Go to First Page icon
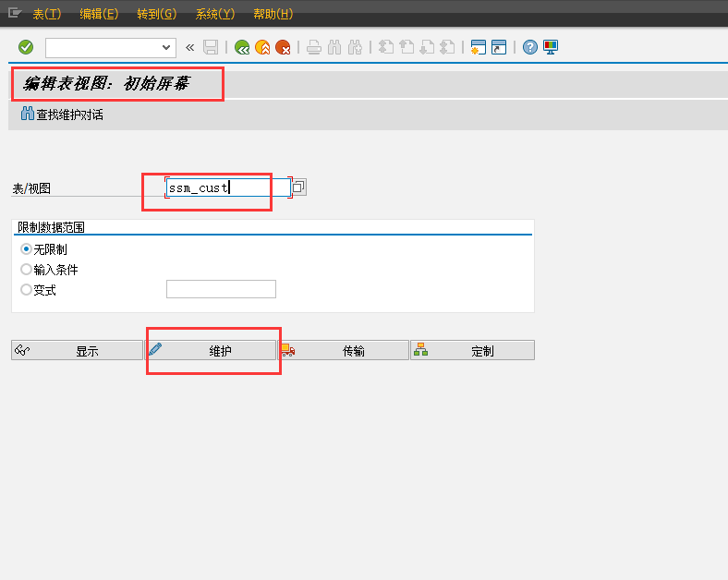The width and height of the screenshot is (728, 580). click(x=386, y=47)
